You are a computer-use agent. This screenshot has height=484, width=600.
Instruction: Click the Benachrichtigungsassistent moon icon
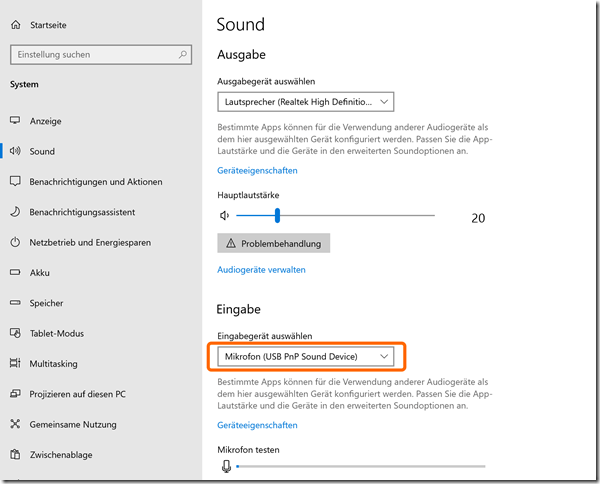[16, 212]
